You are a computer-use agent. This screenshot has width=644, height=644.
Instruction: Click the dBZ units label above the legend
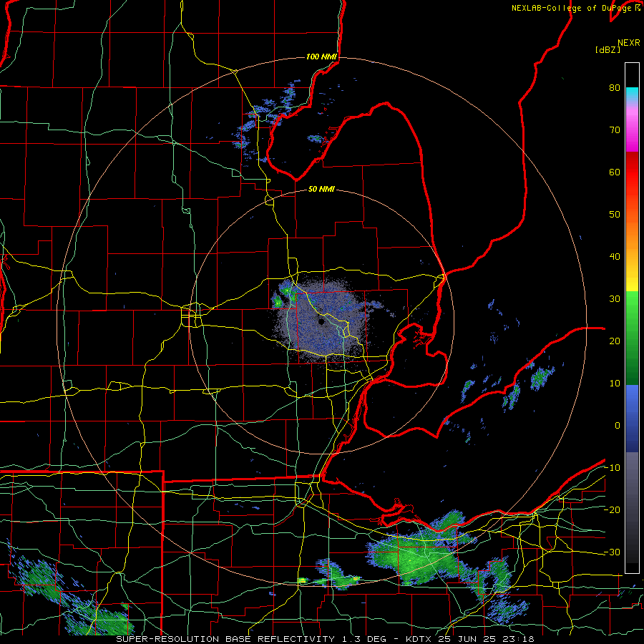pyautogui.click(x=608, y=50)
